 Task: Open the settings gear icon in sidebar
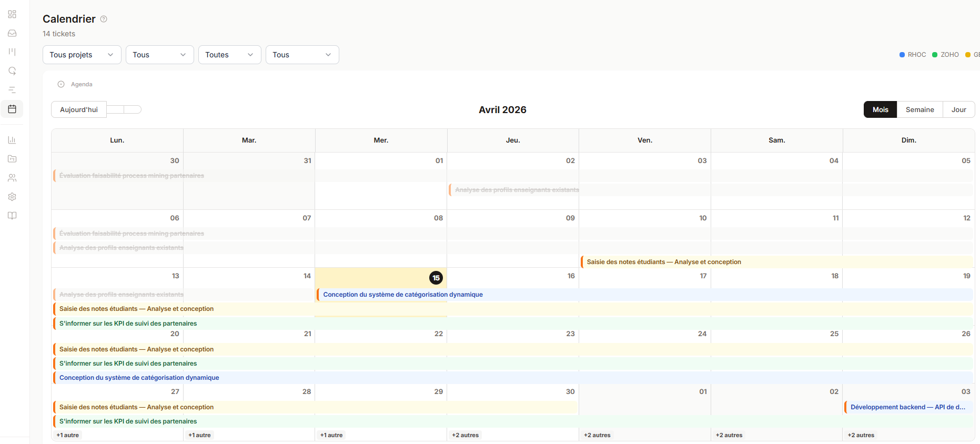pos(12,197)
